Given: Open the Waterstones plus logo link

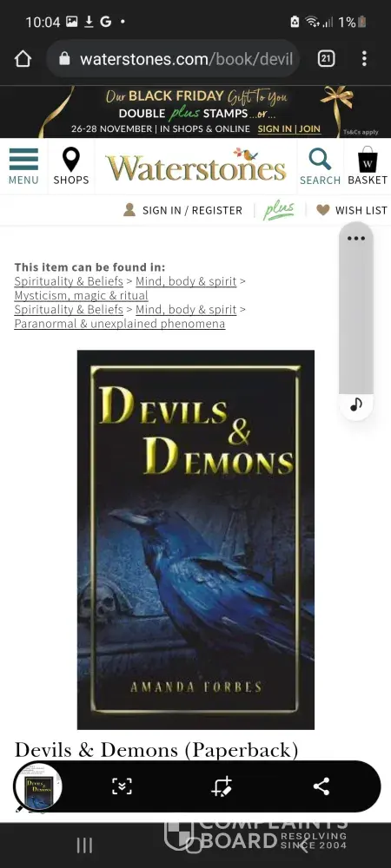Looking at the screenshot, I should coord(279,210).
